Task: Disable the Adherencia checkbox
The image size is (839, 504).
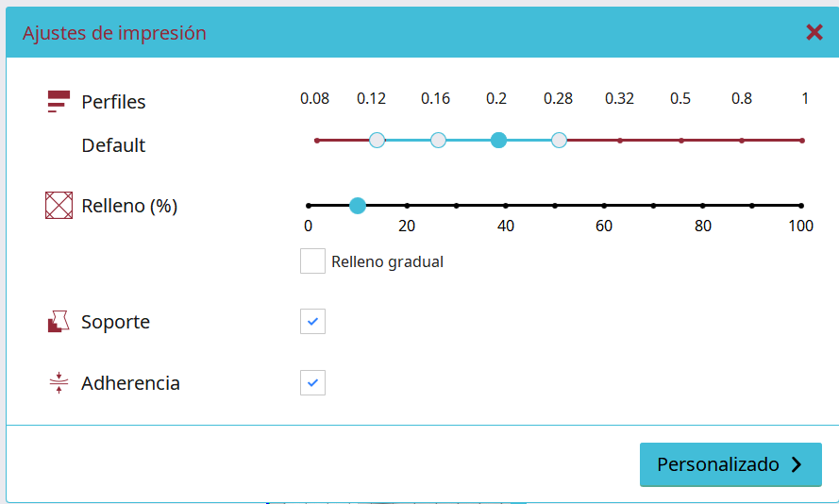Action: click(312, 383)
